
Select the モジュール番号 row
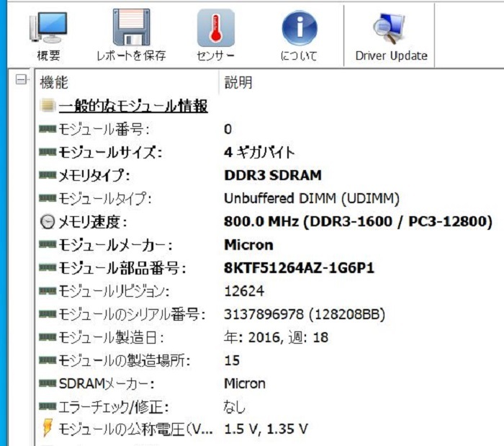pos(104,129)
